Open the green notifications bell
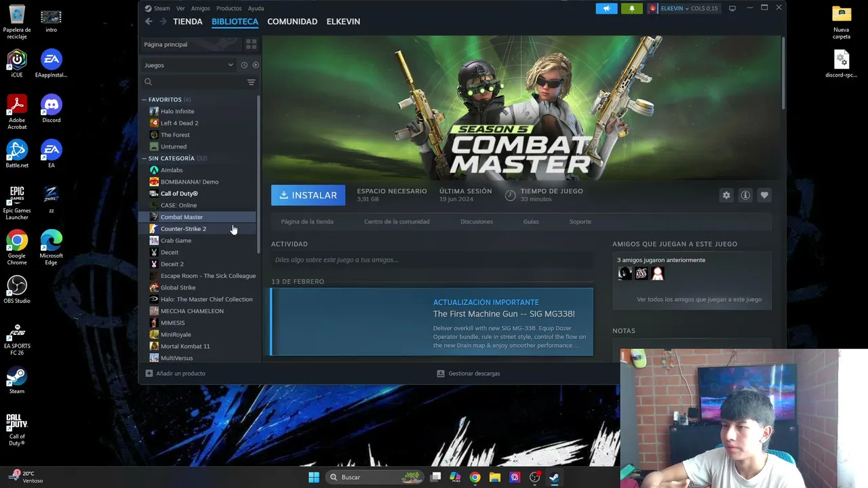868x488 pixels. point(632,8)
